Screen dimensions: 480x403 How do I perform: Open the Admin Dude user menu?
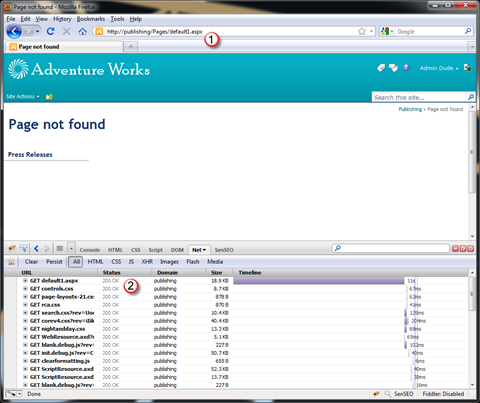click(439, 68)
